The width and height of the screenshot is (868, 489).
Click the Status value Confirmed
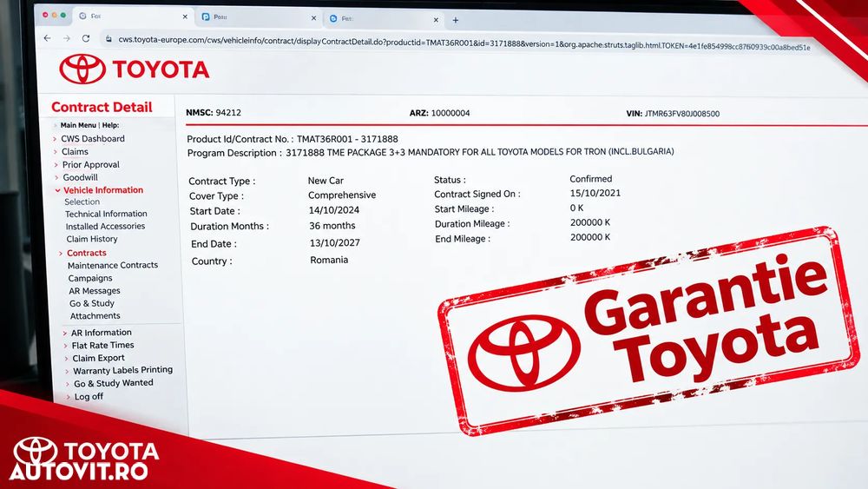tap(590, 179)
